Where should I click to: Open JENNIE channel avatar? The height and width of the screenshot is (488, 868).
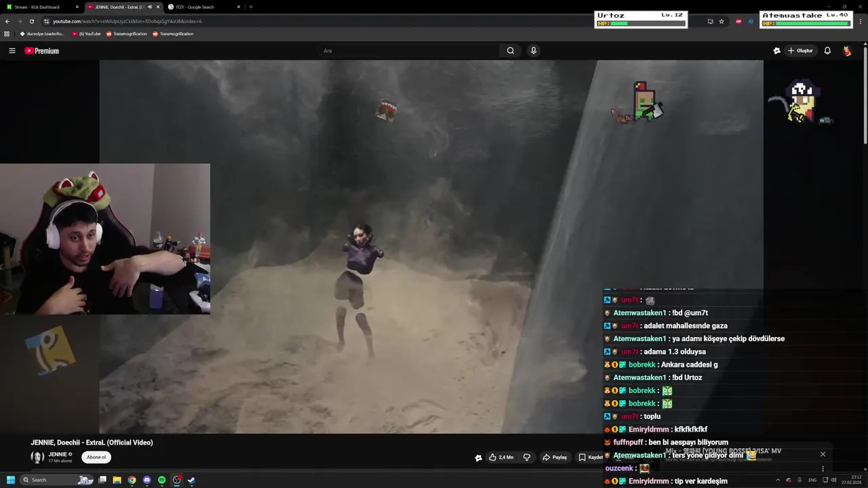click(37, 457)
